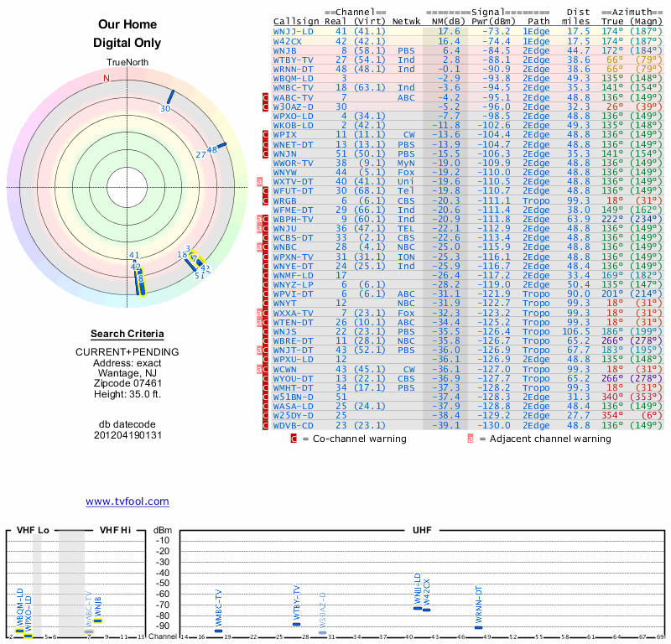This screenshot has width=671, height=644.
Task: Select the W42CX callsign row
Action: (x=290, y=40)
